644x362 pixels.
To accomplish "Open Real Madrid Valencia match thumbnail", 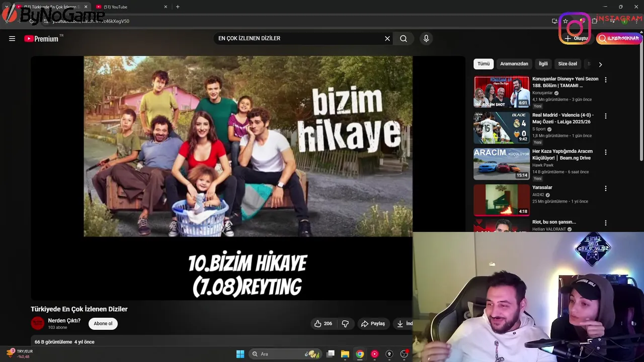I will (x=502, y=128).
